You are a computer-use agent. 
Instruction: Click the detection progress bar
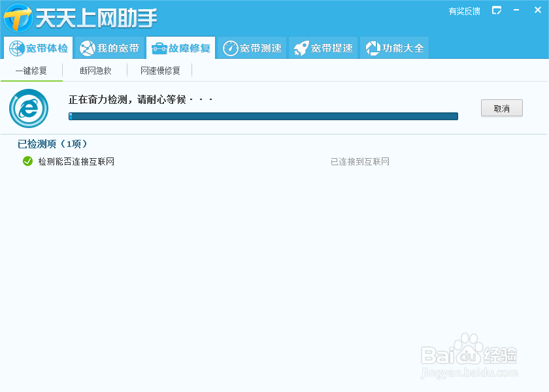click(263, 116)
